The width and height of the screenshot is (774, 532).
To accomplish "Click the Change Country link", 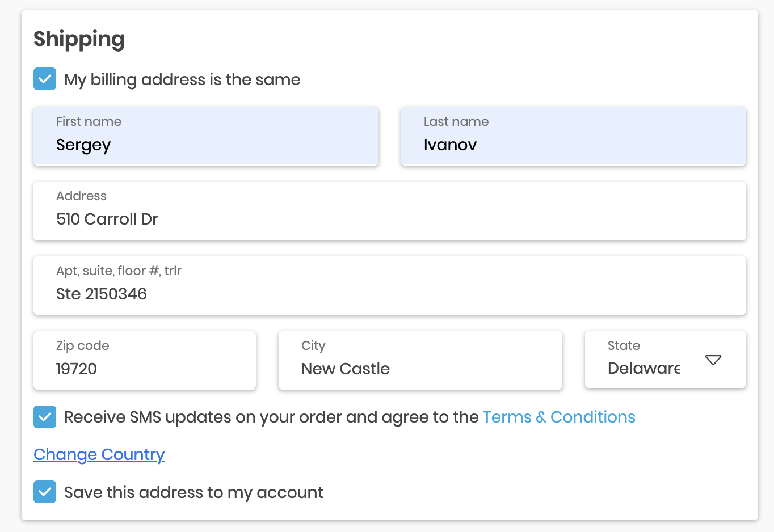I will [99, 454].
